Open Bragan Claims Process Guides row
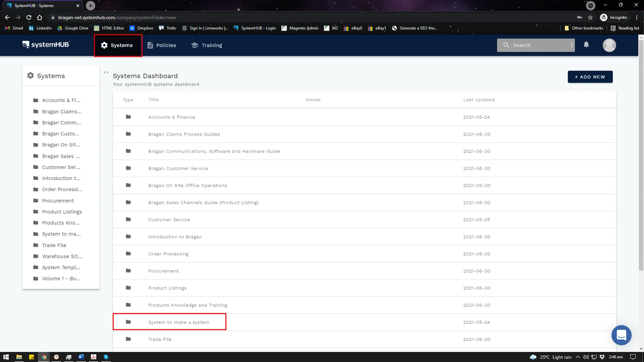Image resolution: width=644 pixels, height=362 pixels. tap(364, 134)
